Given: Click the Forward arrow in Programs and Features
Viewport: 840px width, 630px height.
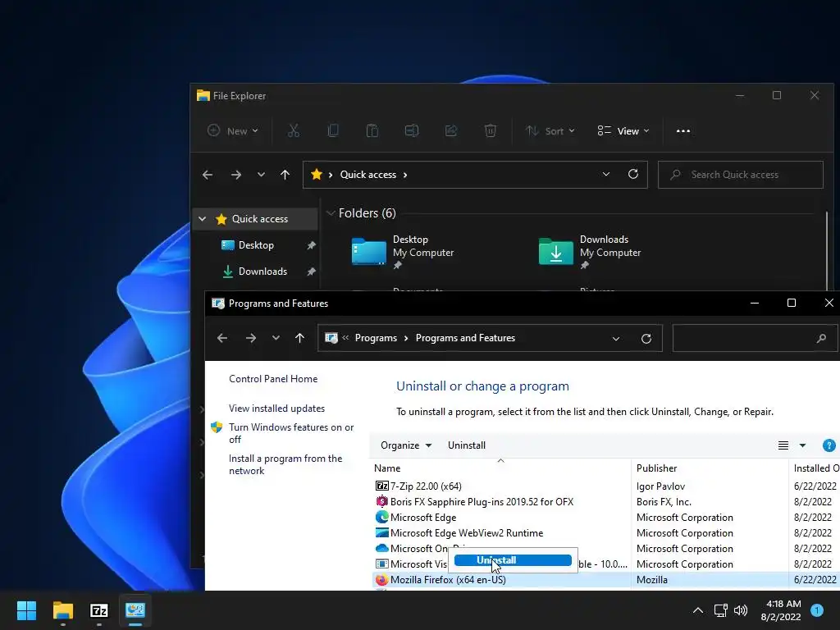Looking at the screenshot, I should coord(251,338).
